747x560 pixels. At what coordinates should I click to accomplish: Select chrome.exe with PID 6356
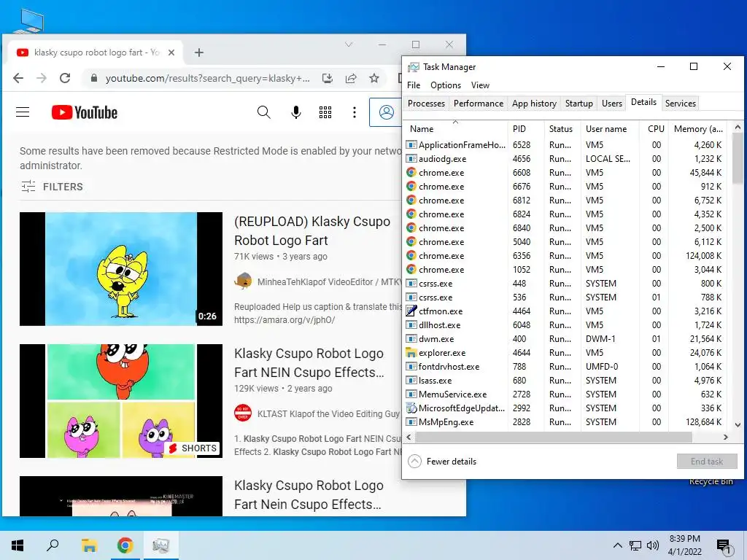click(567, 256)
